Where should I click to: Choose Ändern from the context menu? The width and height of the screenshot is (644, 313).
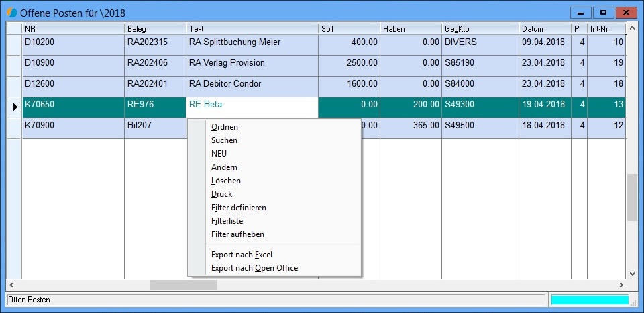[x=224, y=167]
